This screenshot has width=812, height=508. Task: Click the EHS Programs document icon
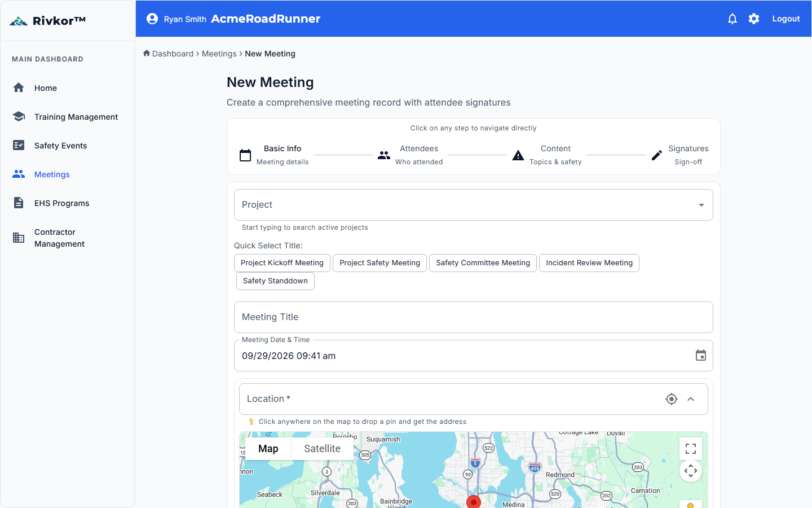19,203
